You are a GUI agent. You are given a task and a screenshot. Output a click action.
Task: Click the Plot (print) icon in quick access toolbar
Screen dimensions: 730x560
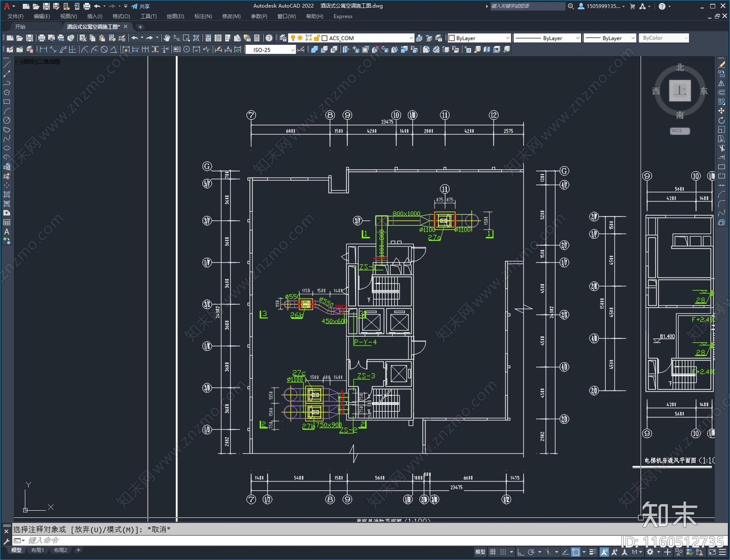[x=87, y=6]
